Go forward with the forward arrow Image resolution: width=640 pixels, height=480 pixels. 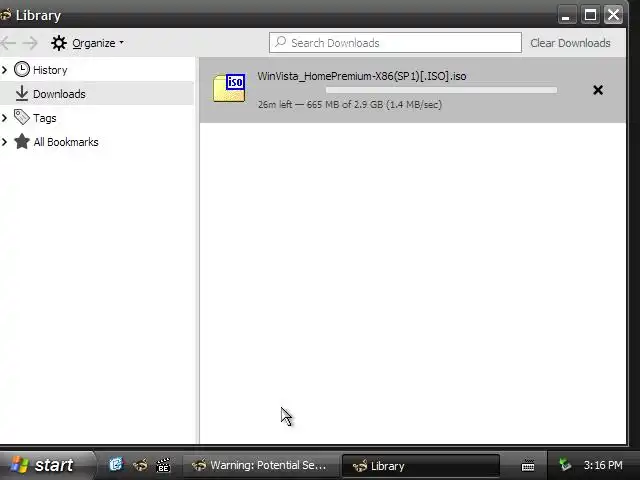(x=30, y=43)
